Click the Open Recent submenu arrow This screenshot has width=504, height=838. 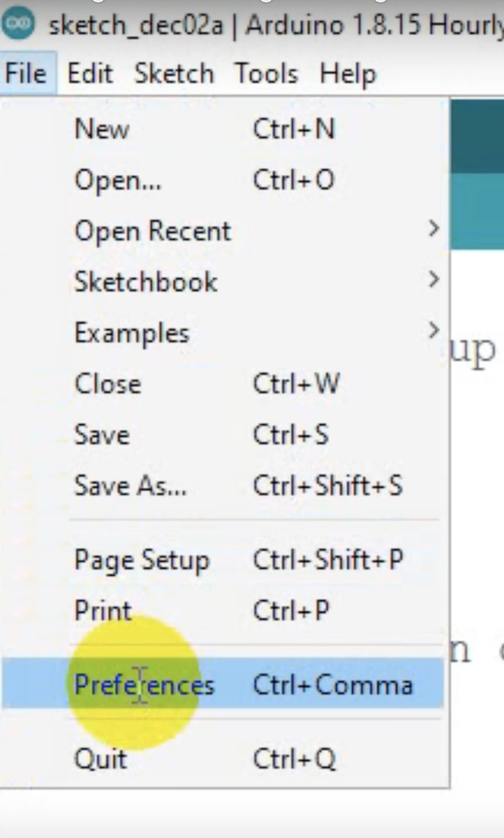coord(433,229)
